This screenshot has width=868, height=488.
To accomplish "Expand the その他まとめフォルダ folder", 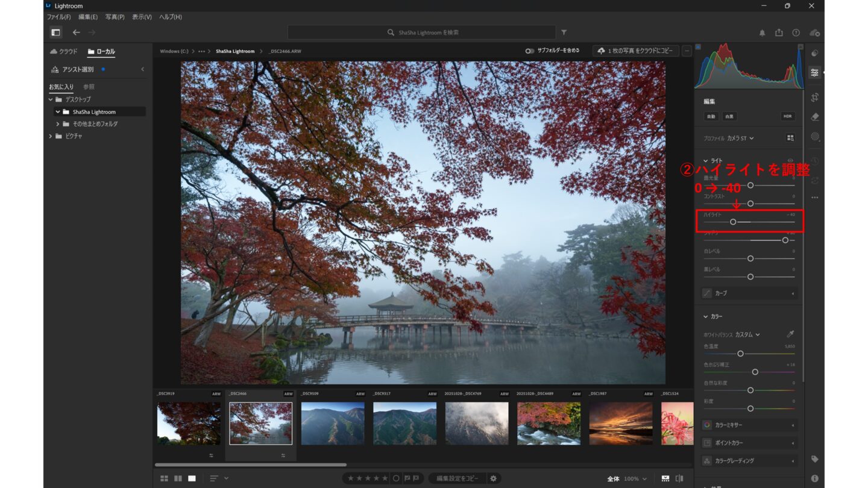I will pos(58,124).
